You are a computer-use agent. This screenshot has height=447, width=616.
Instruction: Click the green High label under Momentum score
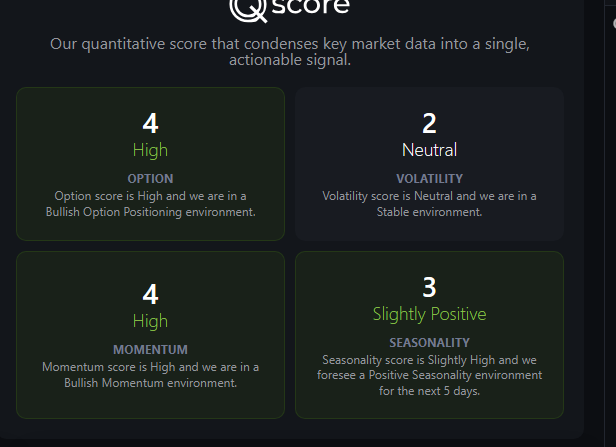[x=150, y=321]
